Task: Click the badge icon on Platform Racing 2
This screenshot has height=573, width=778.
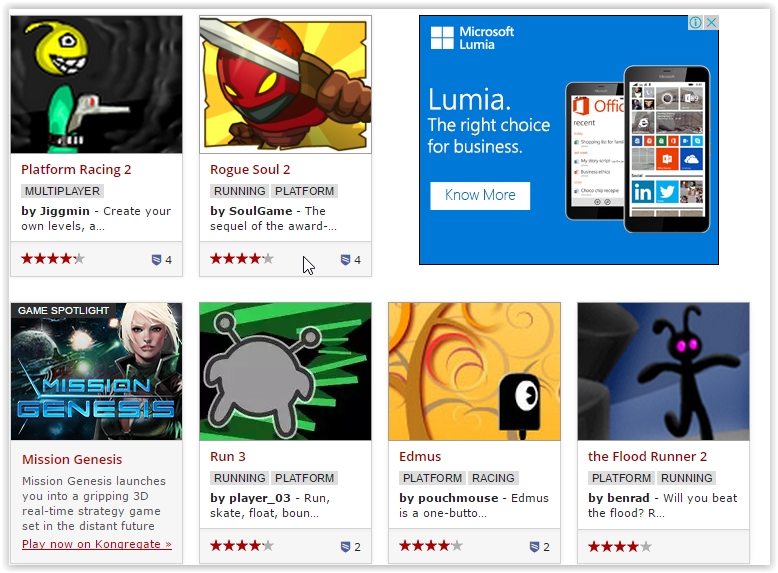Action: (x=156, y=259)
